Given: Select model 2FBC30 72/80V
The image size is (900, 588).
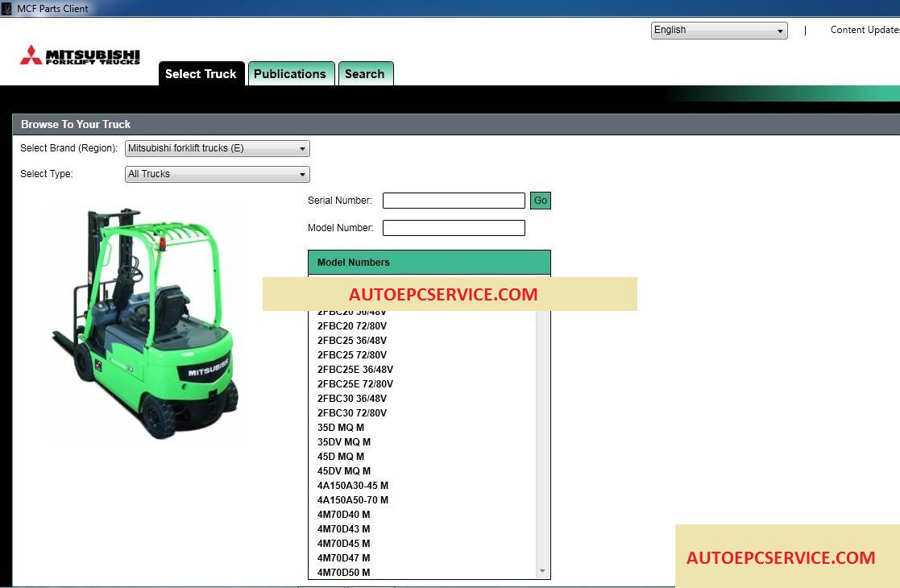Looking at the screenshot, I should pyautogui.click(x=352, y=412).
